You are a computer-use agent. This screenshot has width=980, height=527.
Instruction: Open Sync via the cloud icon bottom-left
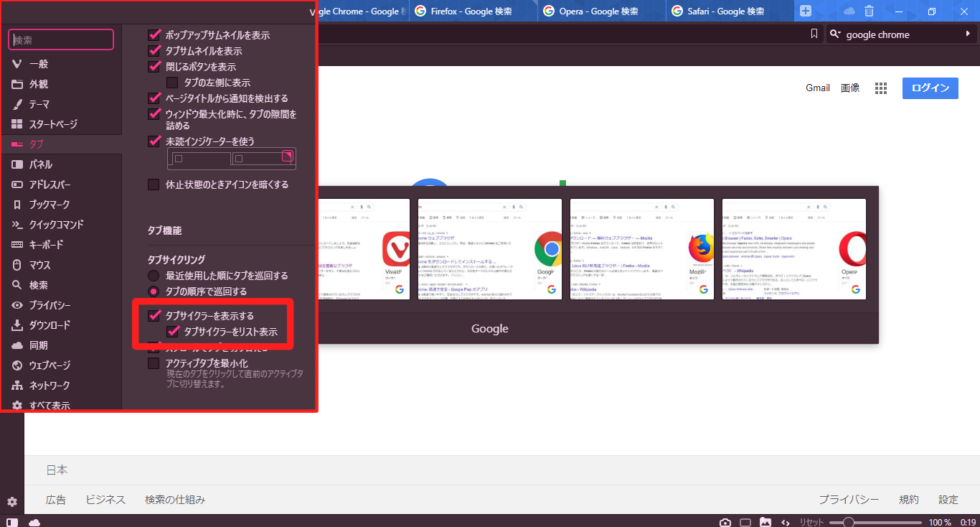pyautogui.click(x=34, y=522)
